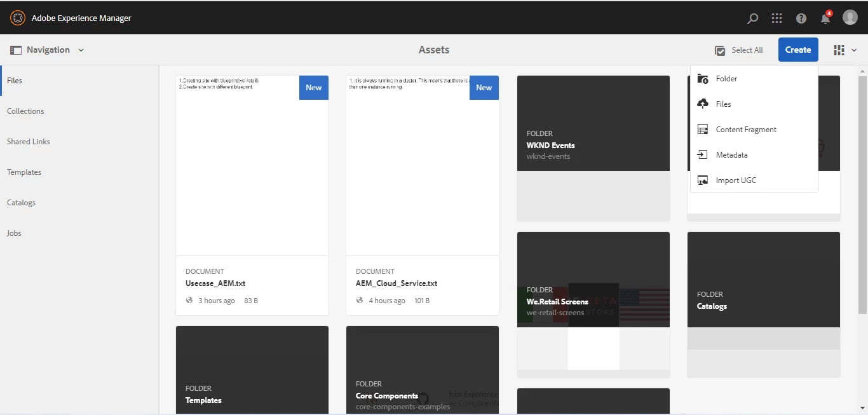Click the Usecase_AEM.txt file name
The width and height of the screenshot is (868, 415).
pos(215,283)
